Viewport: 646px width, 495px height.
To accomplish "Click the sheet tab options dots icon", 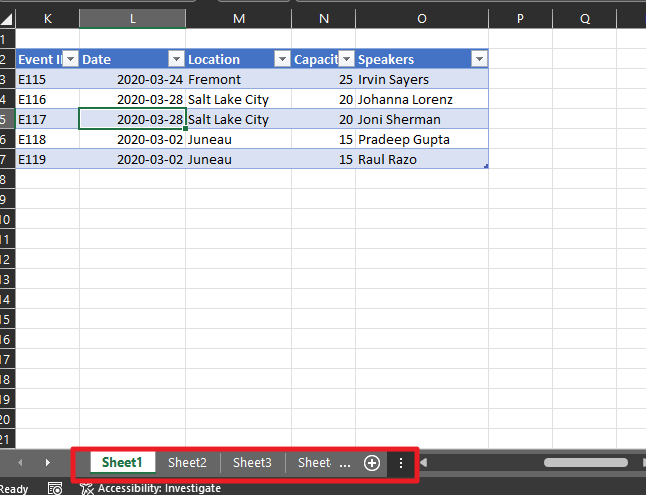I will [x=401, y=463].
